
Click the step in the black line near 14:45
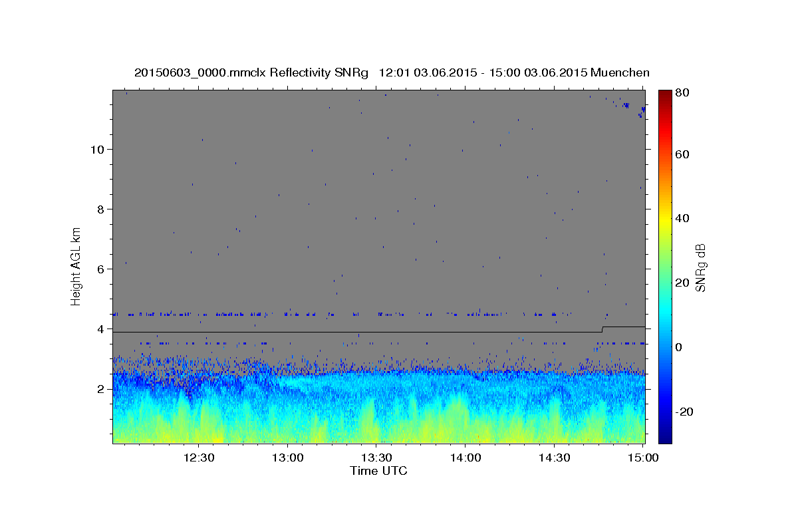pos(602,329)
